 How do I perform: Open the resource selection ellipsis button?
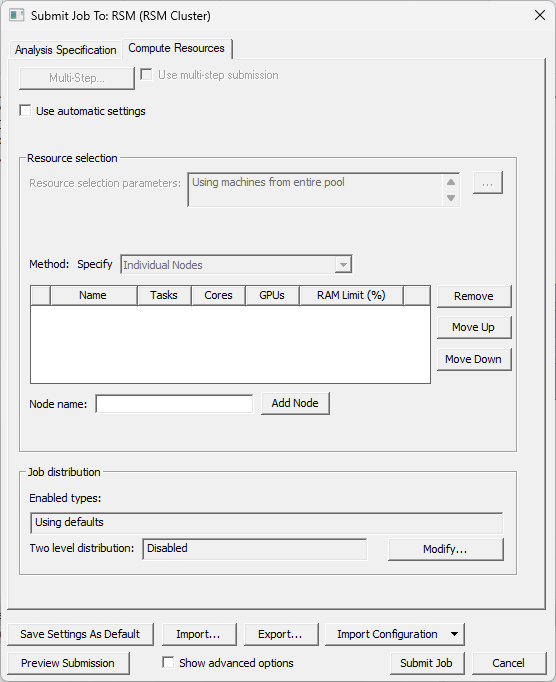tap(488, 183)
